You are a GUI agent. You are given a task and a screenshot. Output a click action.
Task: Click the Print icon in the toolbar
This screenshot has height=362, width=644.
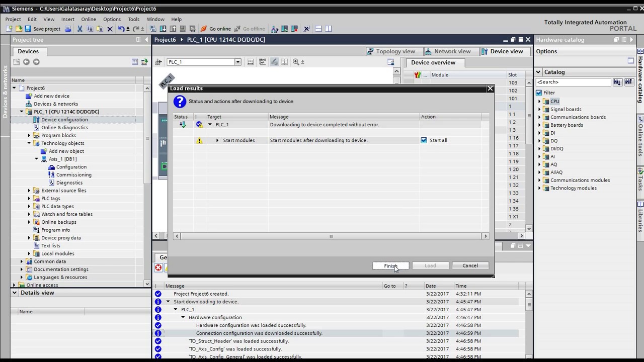(68, 29)
